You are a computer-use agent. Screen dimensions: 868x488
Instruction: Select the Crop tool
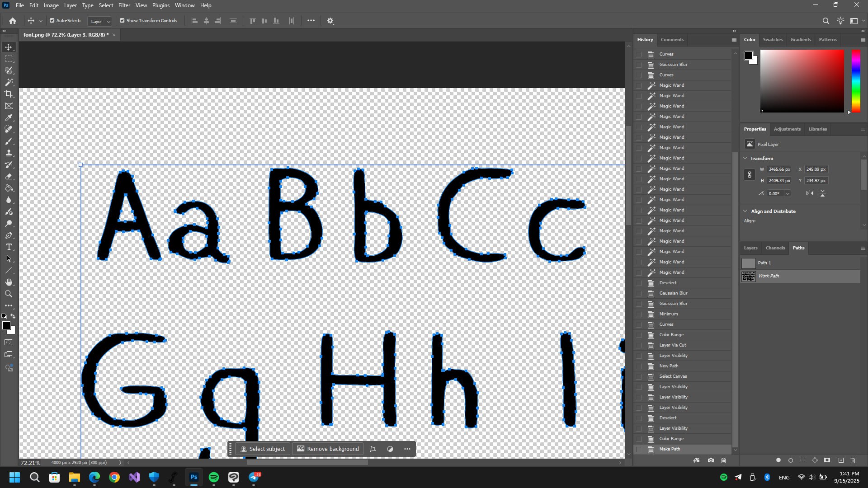(9, 94)
